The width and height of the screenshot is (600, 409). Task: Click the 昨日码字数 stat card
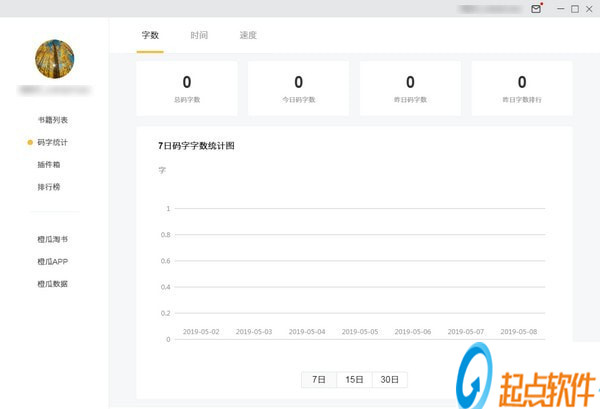click(410, 88)
